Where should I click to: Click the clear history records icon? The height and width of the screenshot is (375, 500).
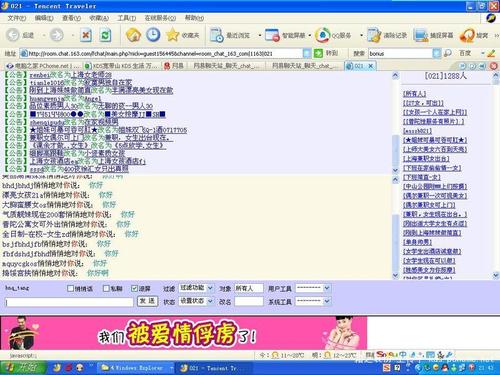point(374,35)
